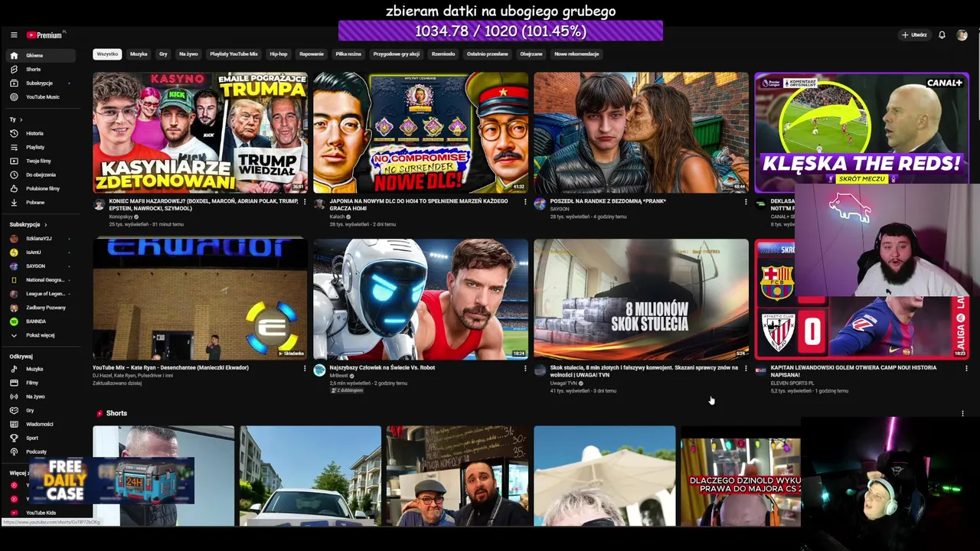The height and width of the screenshot is (551, 980).
Task: Open Pobrane downloads in the sidebar
Action: click(41, 203)
